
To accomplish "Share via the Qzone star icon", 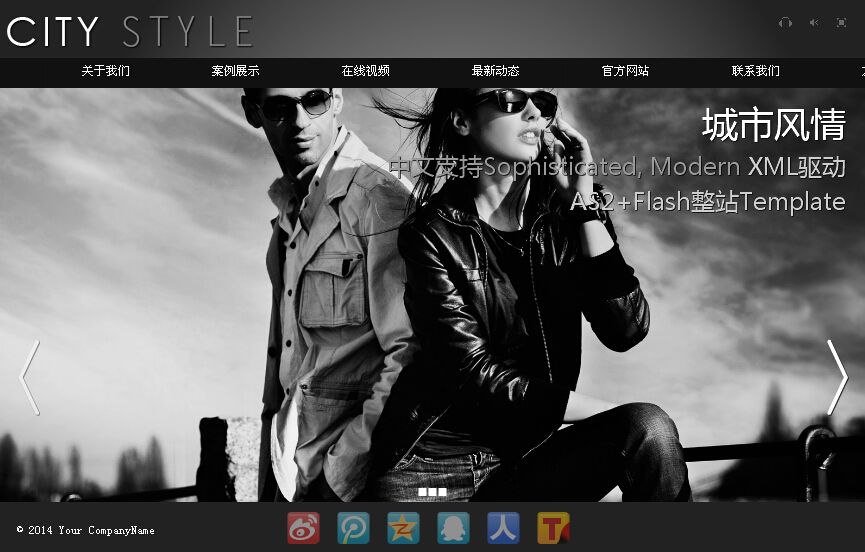I will 403,527.
